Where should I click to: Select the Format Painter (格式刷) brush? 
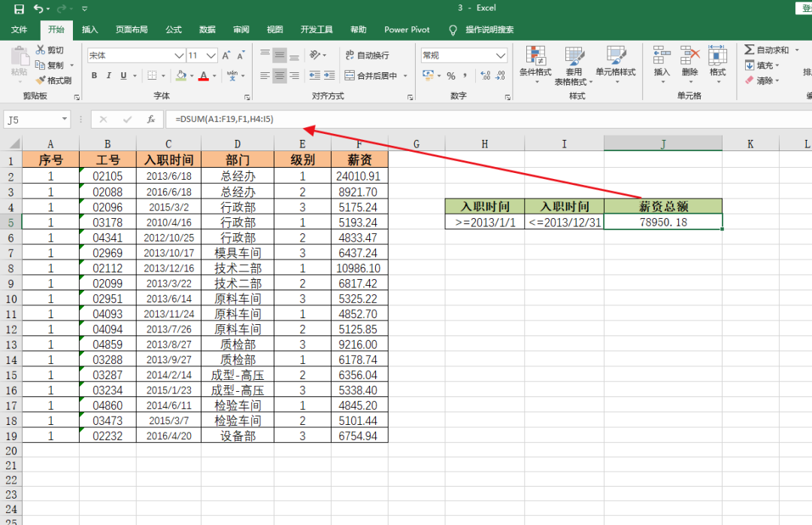[41, 80]
